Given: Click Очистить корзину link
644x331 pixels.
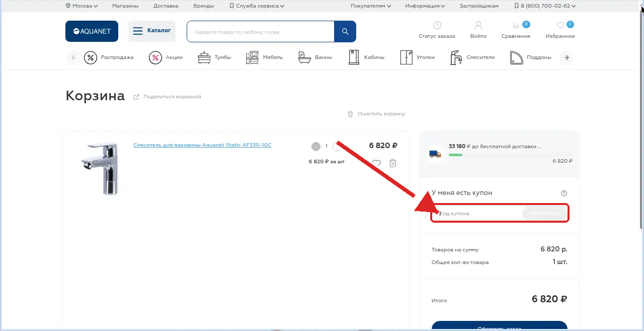Looking at the screenshot, I should pyautogui.click(x=376, y=114).
